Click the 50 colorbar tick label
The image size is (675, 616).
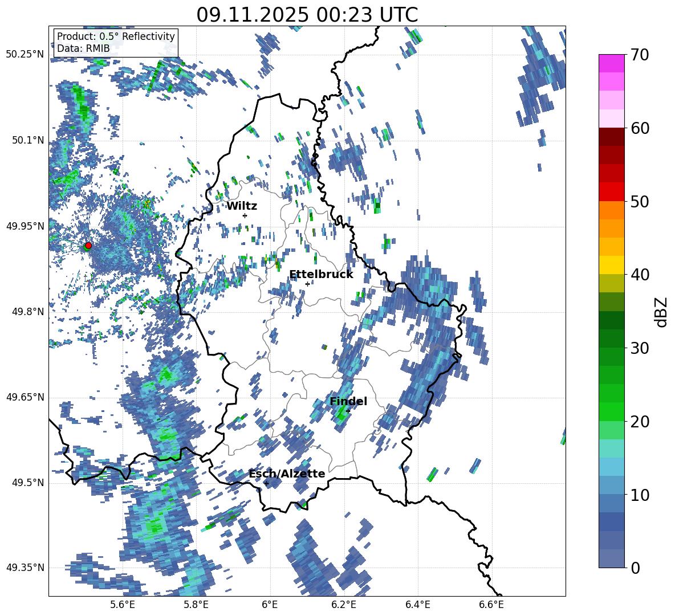point(639,202)
